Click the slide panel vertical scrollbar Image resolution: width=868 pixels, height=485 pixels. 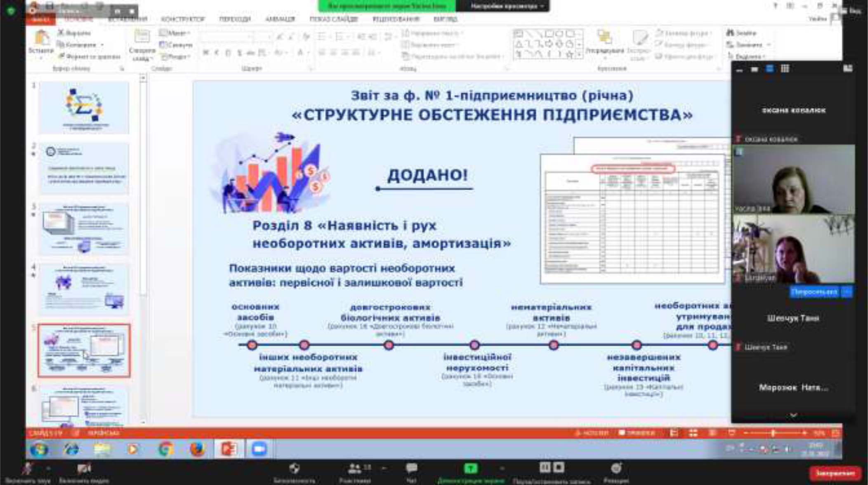143,250
